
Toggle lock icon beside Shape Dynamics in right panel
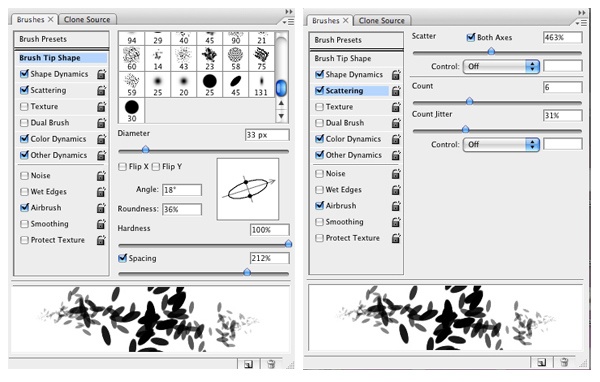396,75
